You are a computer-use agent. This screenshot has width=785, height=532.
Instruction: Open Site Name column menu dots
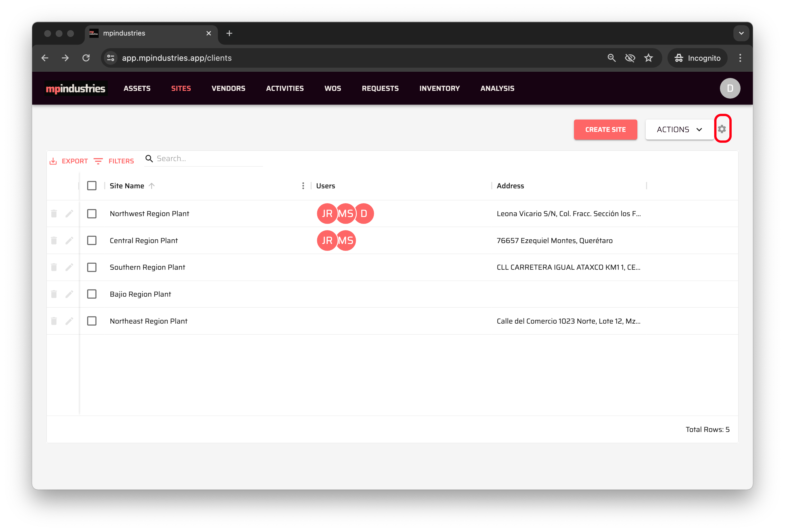(303, 186)
